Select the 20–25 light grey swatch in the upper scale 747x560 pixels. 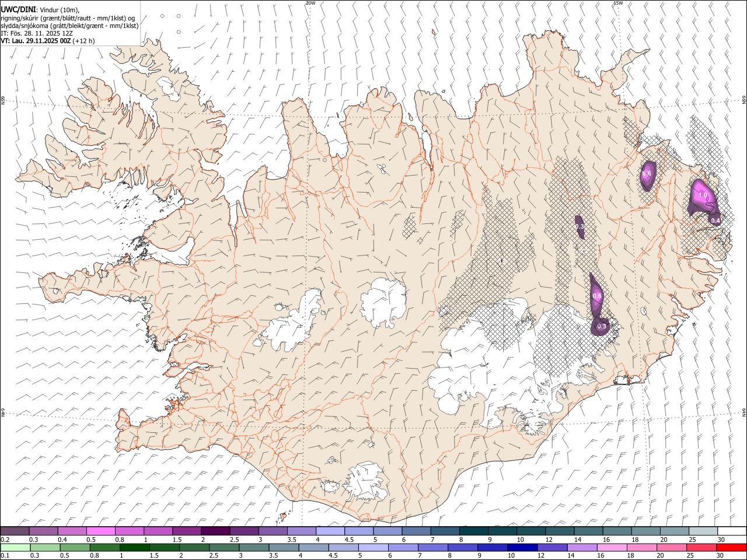(675, 531)
